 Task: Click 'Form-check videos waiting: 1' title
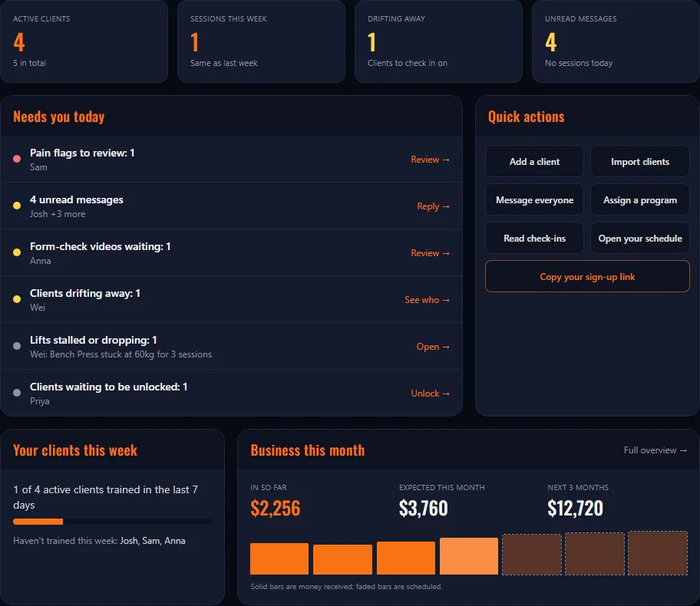100,247
